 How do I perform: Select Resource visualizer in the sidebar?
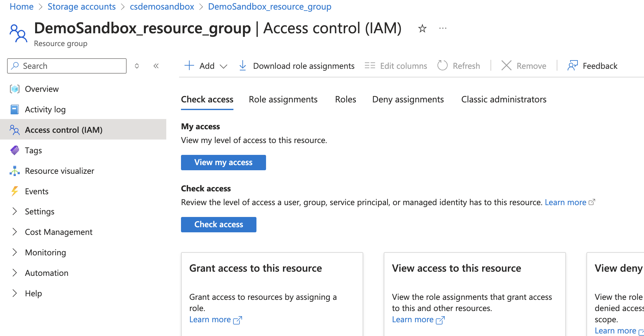click(59, 171)
